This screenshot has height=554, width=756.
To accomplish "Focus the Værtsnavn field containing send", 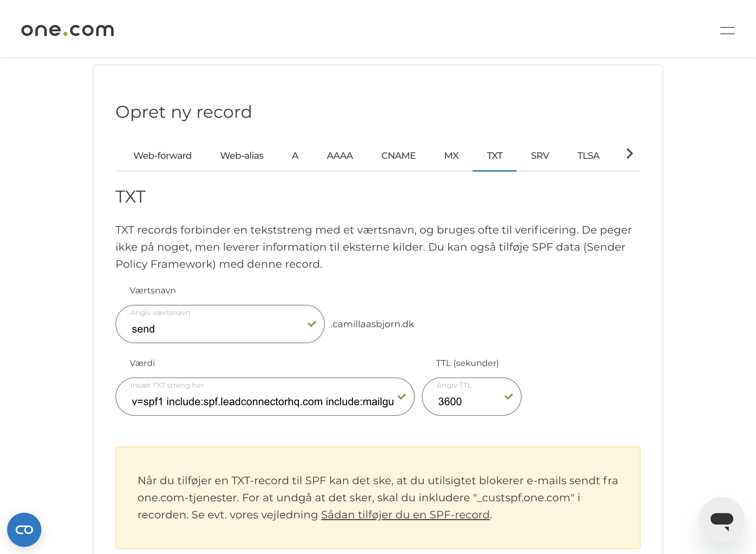I will 220,324.
